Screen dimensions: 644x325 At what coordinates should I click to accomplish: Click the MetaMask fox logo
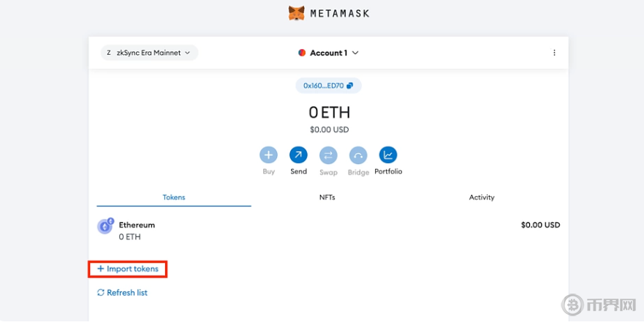tap(296, 13)
